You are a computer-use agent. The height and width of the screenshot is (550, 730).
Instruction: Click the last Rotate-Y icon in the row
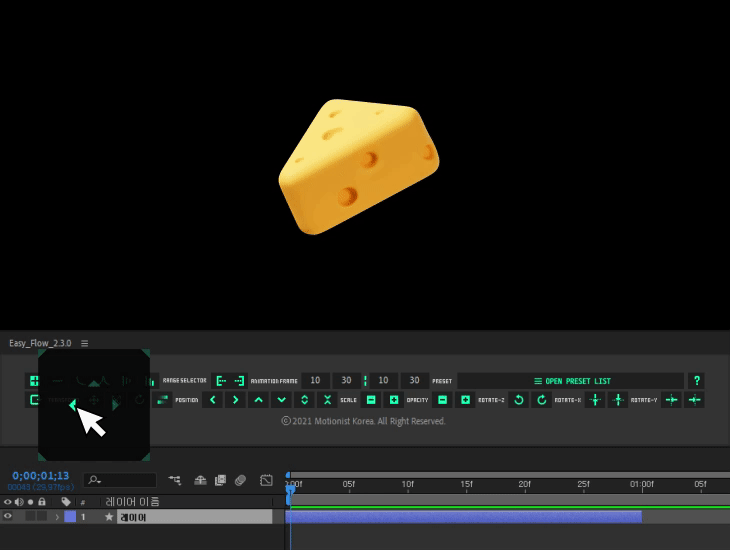694,400
